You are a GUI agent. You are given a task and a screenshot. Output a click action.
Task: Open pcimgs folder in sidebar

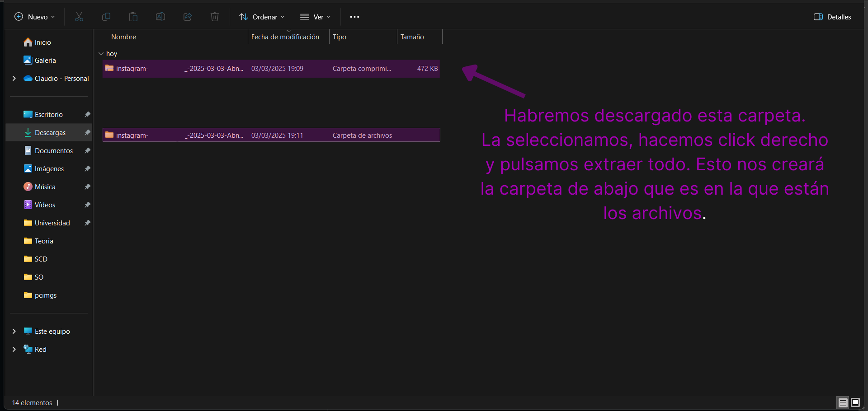click(40, 295)
